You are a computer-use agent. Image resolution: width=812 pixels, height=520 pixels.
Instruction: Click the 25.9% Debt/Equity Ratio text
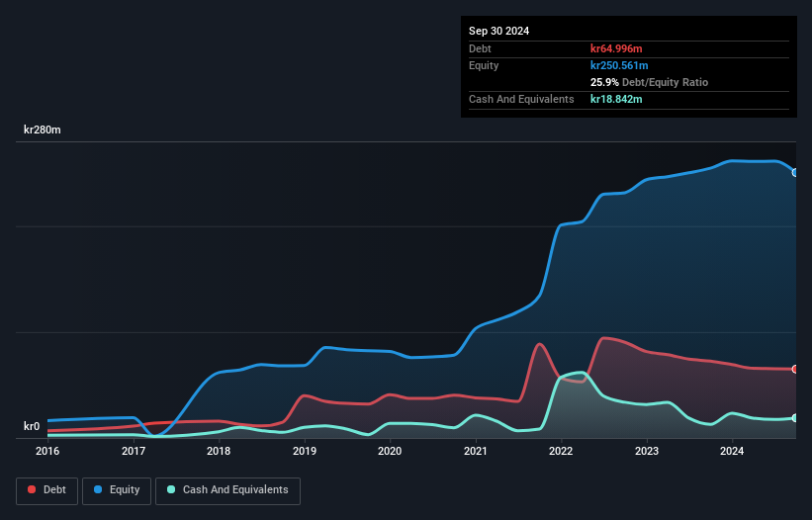click(x=649, y=82)
